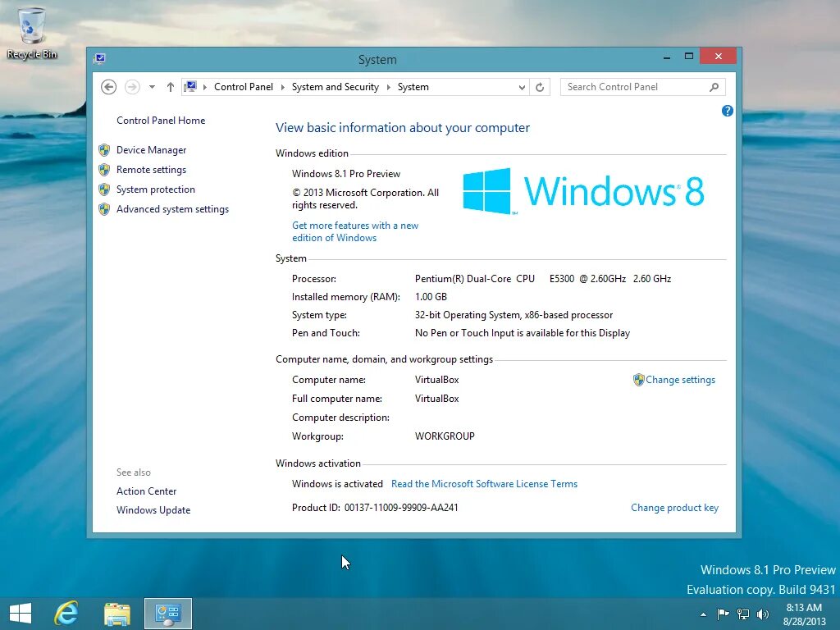This screenshot has width=840, height=630.
Task: Select System and Security breadcrumb
Action: pyautogui.click(x=336, y=87)
